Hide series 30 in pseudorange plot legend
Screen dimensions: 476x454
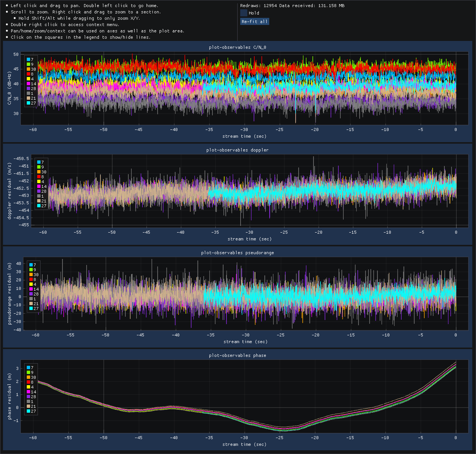tap(31, 275)
